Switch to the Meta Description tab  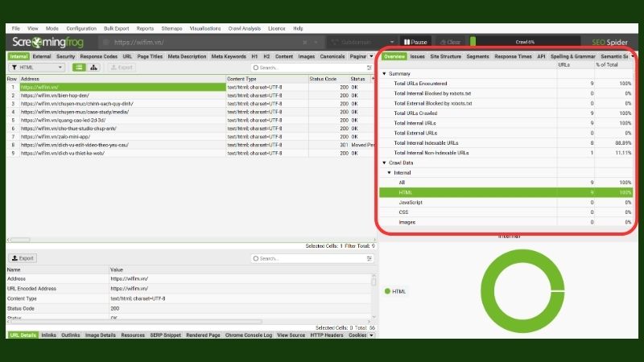pyautogui.click(x=187, y=56)
